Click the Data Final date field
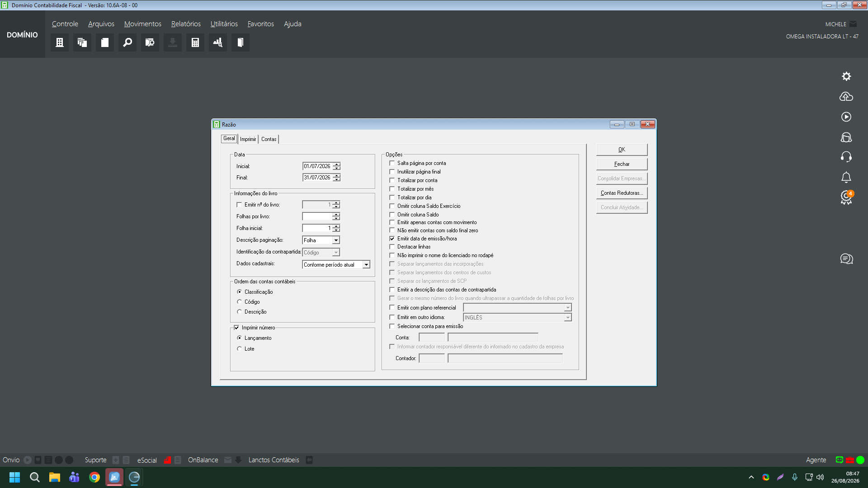 tap(317, 178)
